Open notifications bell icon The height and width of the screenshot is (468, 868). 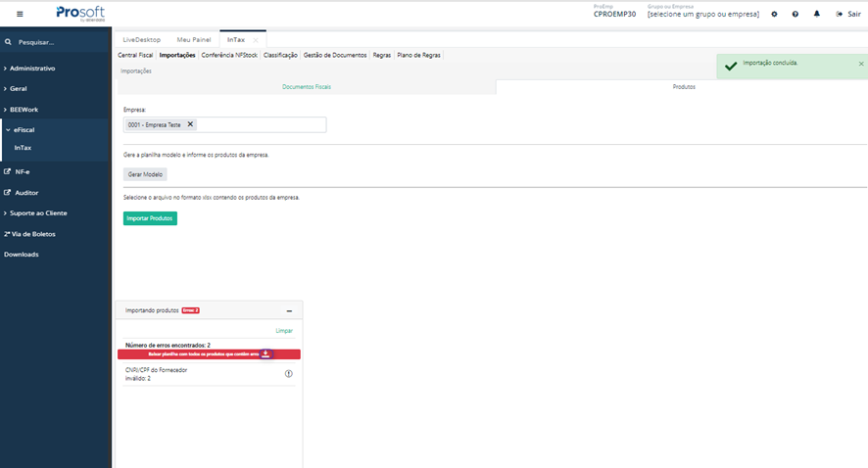(x=816, y=14)
